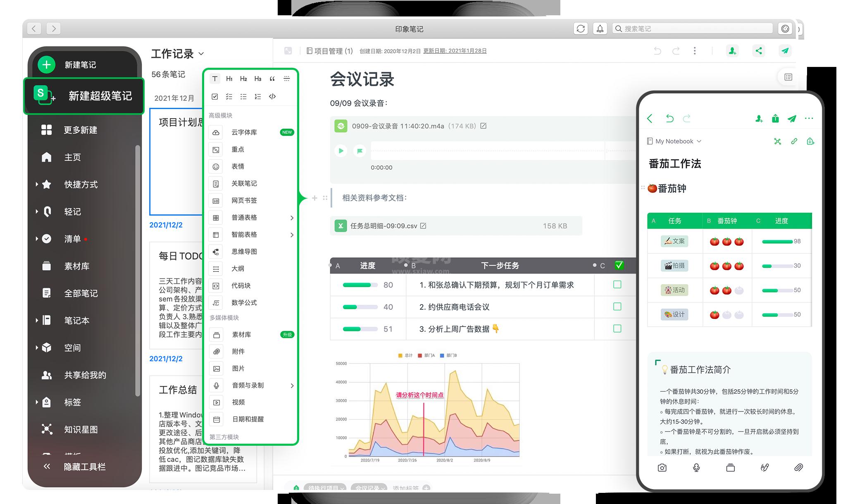Open the 工作记录 notebook dropdown
Viewport: 843px width, 504px height.
[x=201, y=54]
